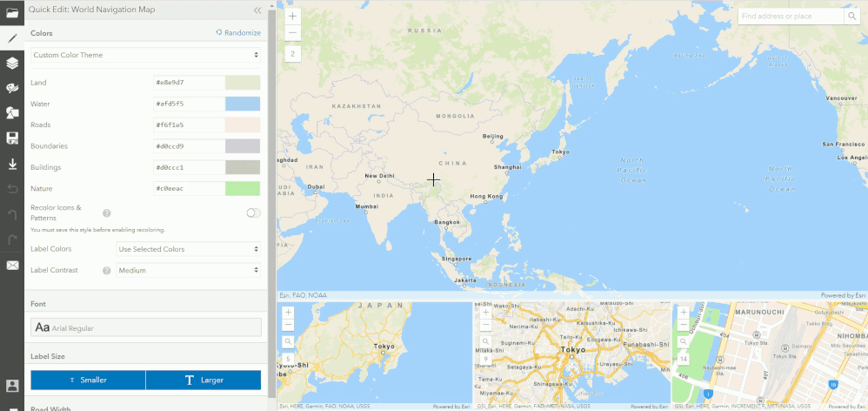The height and width of the screenshot is (411, 868).
Task: Zoom in on the Japan level 5 preview map
Action: click(x=288, y=313)
